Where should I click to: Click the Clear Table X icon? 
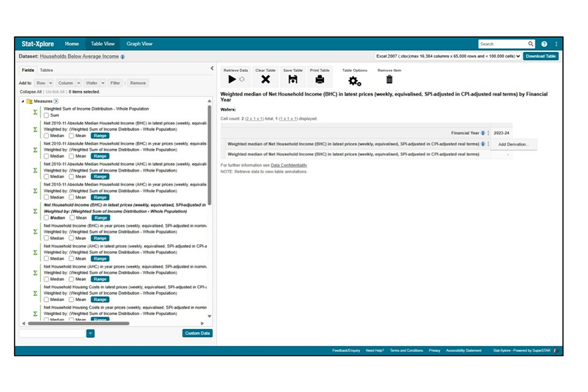[x=265, y=80]
